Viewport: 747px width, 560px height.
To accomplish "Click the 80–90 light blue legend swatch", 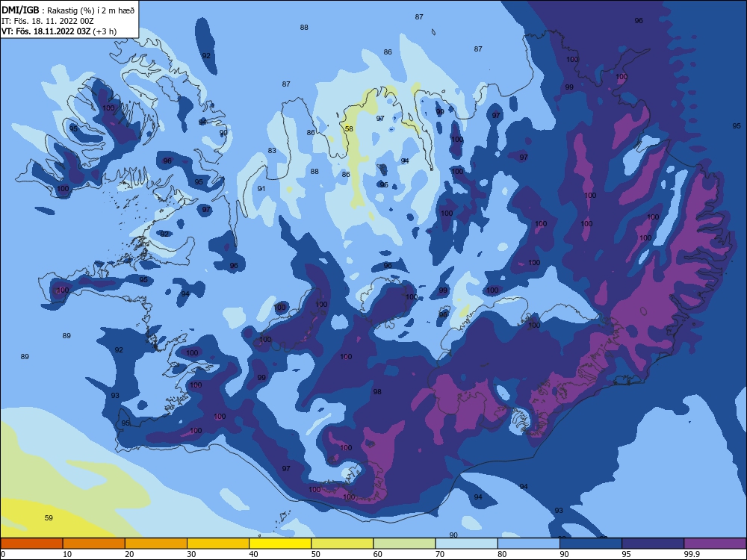I will click(x=529, y=544).
